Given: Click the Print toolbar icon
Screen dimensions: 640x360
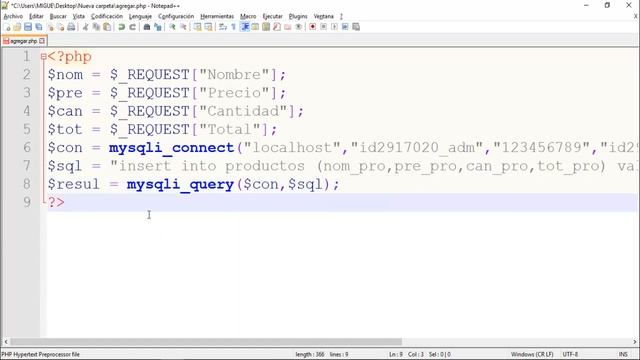Looking at the screenshot, I should pyautogui.click(x=71, y=27).
